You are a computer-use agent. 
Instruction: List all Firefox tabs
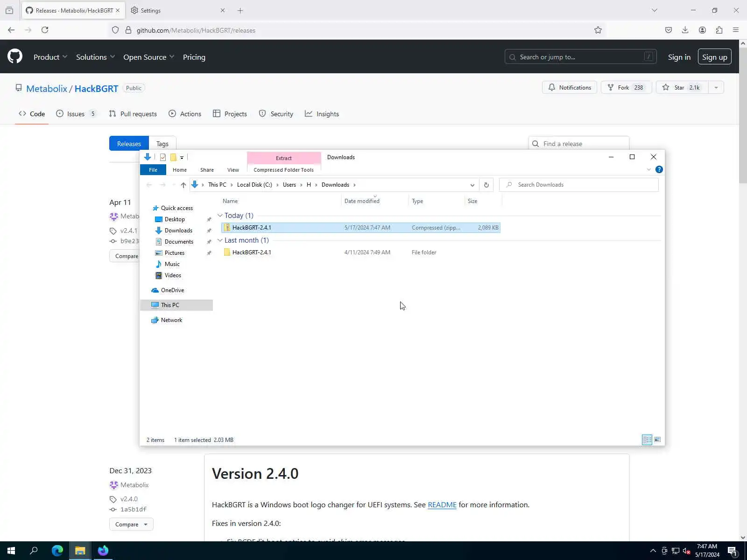(655, 10)
